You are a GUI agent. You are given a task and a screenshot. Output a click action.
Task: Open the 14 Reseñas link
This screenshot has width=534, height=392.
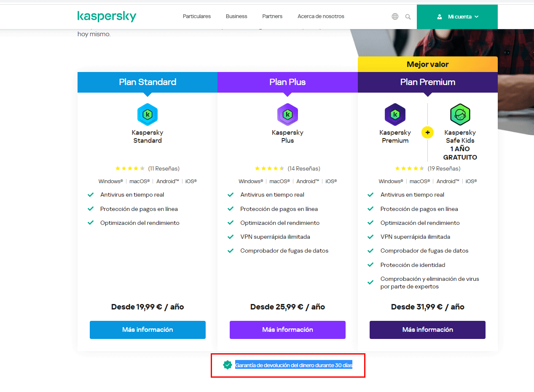pos(304,168)
